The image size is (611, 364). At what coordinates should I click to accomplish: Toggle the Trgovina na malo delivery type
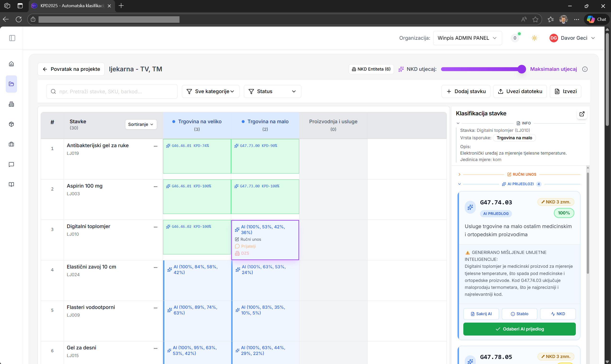point(514,138)
